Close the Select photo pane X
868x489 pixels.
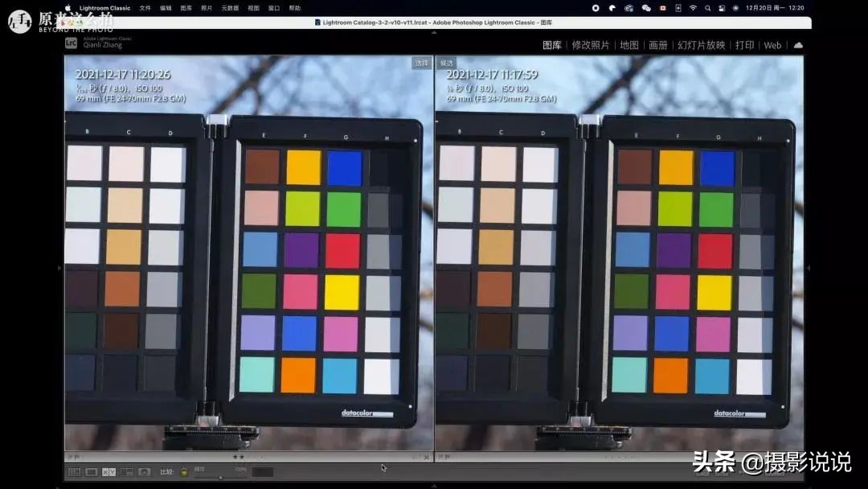426,457
